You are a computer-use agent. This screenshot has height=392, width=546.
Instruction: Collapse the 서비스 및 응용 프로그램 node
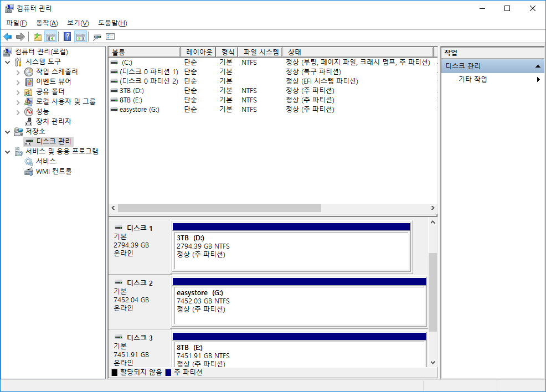(x=7, y=152)
